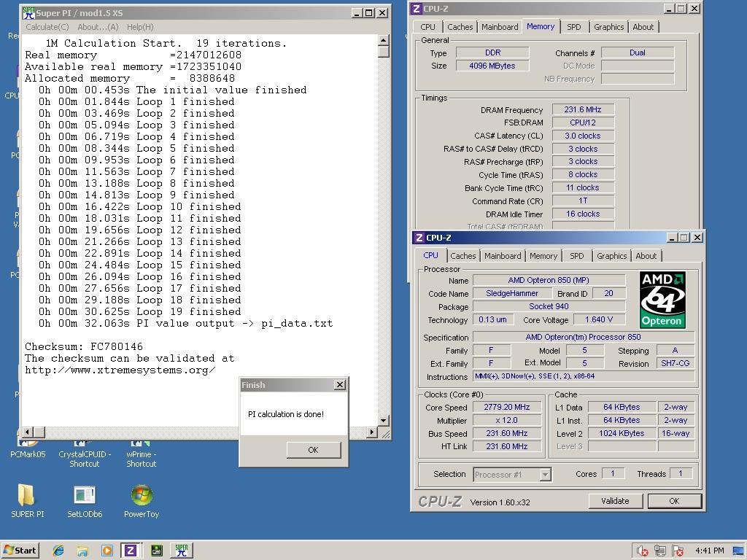Image resolution: width=747 pixels, height=560 pixels.
Task: Click the AMD Opteron 850 (MP) name field
Action: tap(549, 280)
